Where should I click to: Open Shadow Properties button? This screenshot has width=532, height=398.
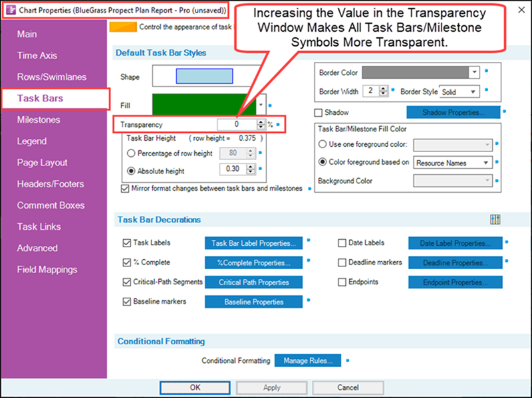[454, 112]
